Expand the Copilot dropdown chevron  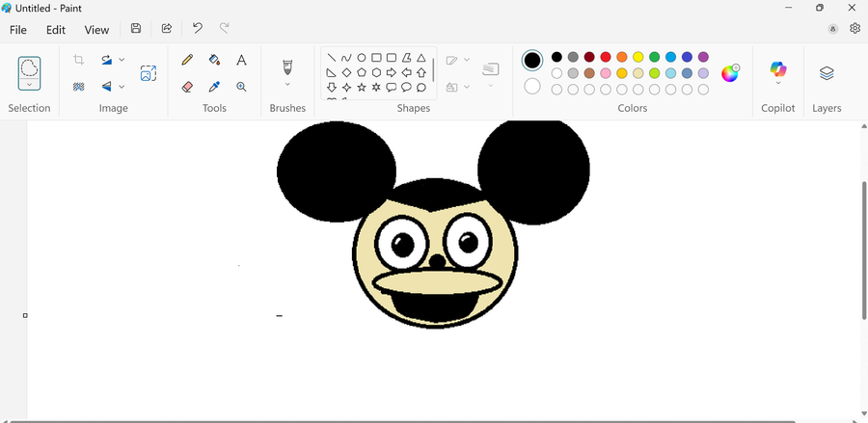[x=778, y=83]
